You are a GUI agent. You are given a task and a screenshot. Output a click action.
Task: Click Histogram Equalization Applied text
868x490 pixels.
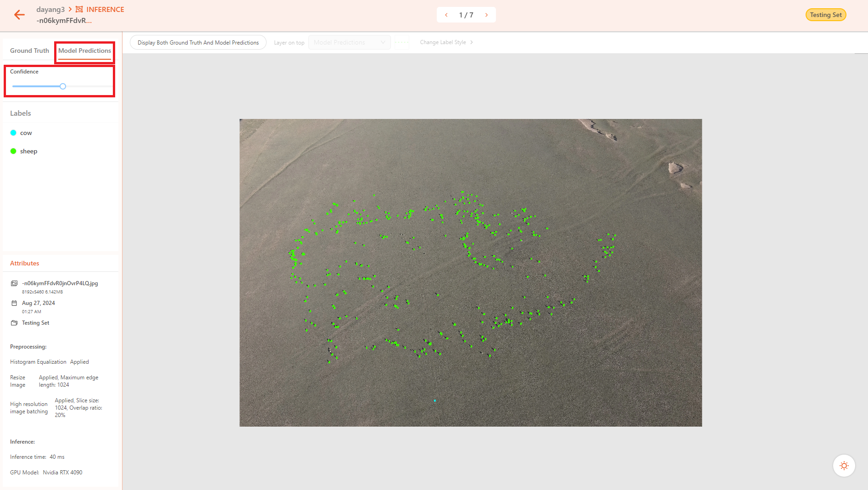50,362
